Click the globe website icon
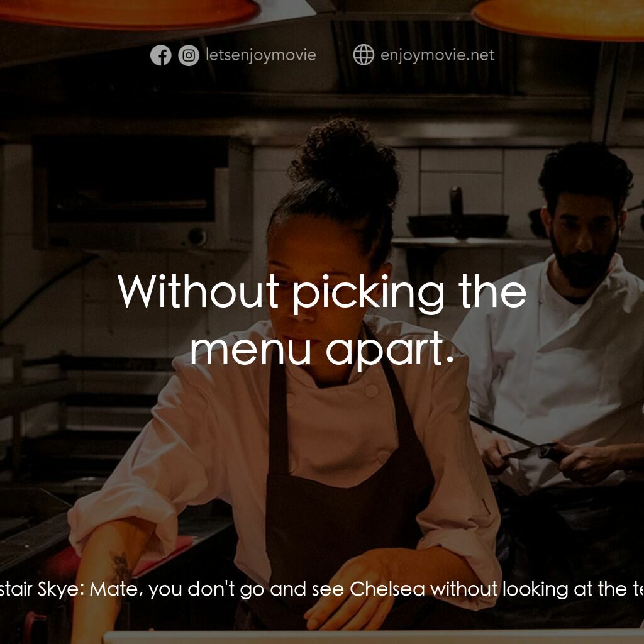This screenshot has width=644, height=644. point(364,55)
